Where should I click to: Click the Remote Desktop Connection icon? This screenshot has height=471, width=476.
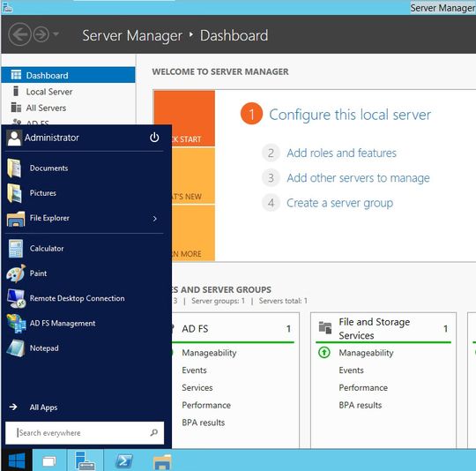16,298
